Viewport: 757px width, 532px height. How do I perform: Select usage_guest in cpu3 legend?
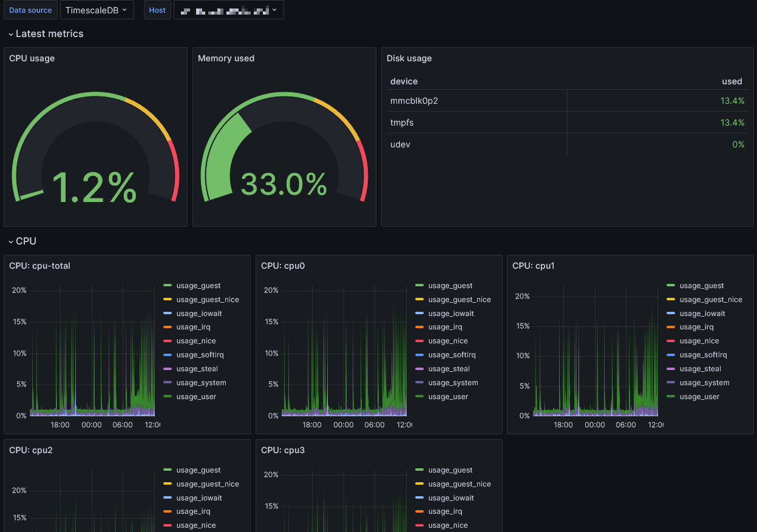pos(450,470)
